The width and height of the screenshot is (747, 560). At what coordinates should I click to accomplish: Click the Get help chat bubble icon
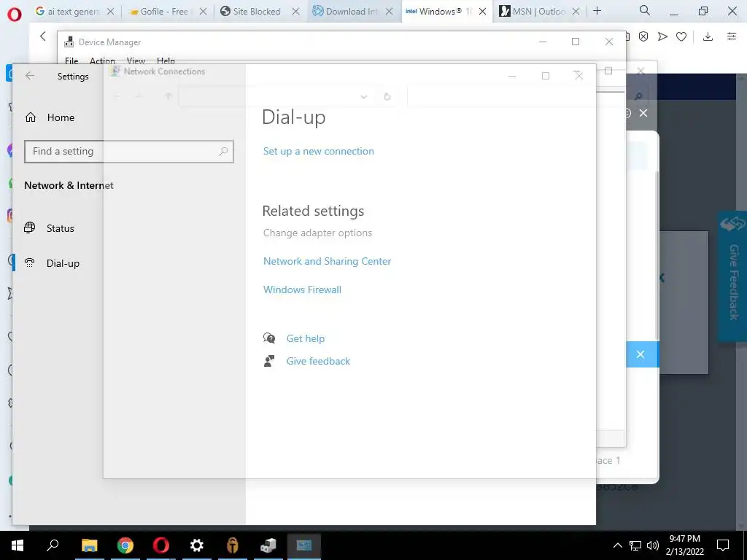pos(269,338)
